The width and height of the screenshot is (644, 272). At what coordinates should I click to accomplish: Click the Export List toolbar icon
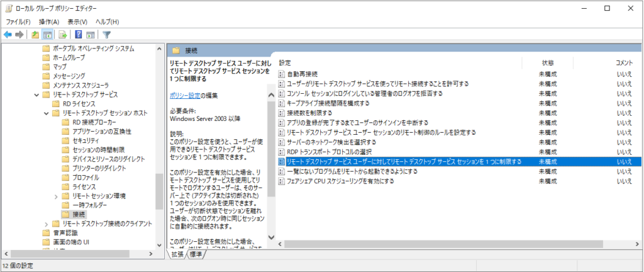(x=63, y=35)
